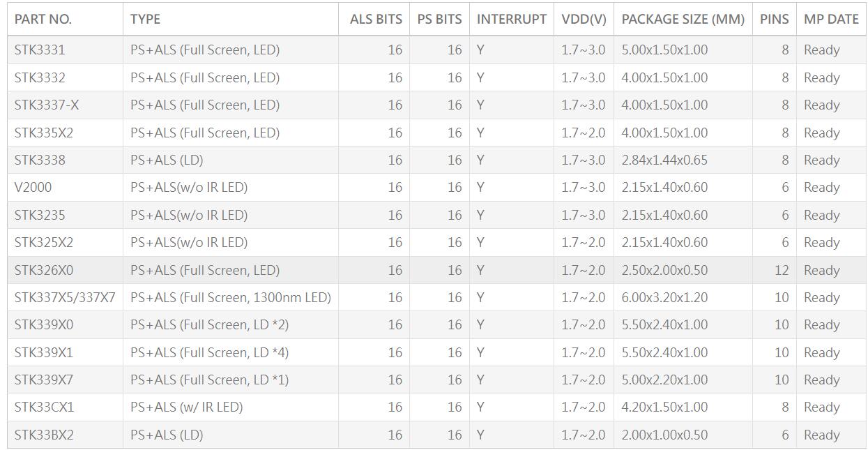Open the STK326X0 part row
The height and width of the screenshot is (450, 868).
(x=43, y=270)
